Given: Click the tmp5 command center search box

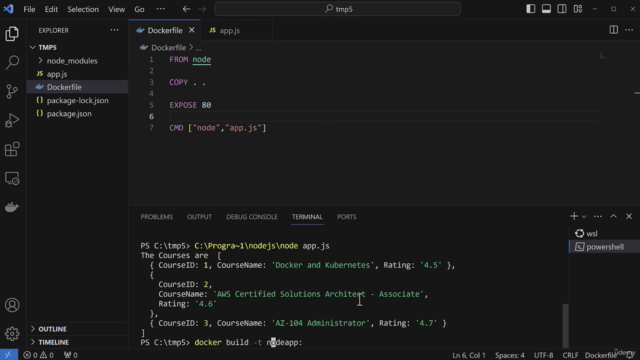Looking at the screenshot, I should tap(338, 9).
